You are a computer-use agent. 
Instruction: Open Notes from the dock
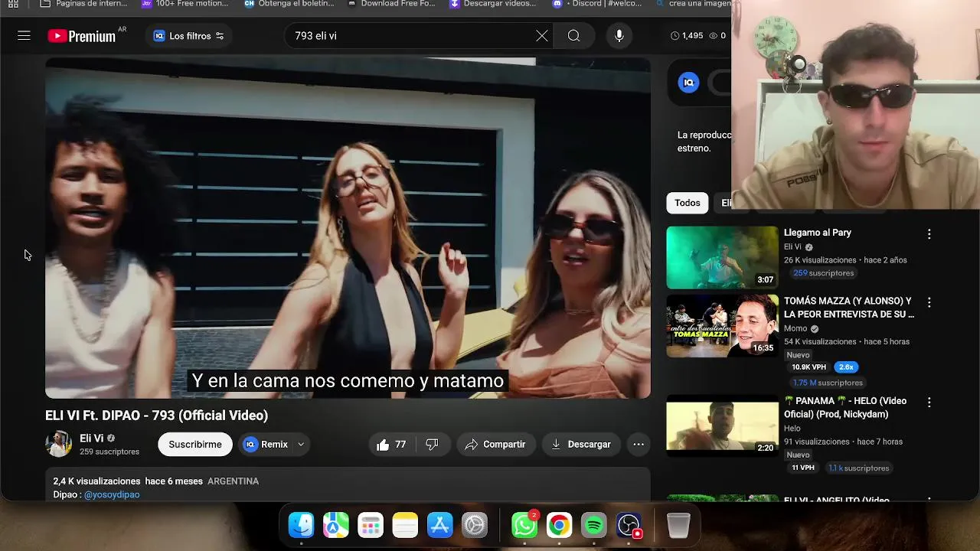point(405,525)
